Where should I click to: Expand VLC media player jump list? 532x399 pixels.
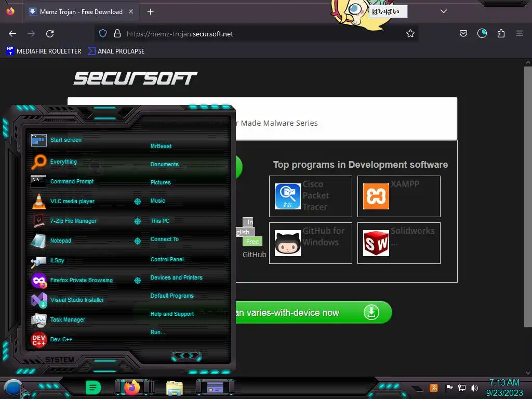point(137,202)
